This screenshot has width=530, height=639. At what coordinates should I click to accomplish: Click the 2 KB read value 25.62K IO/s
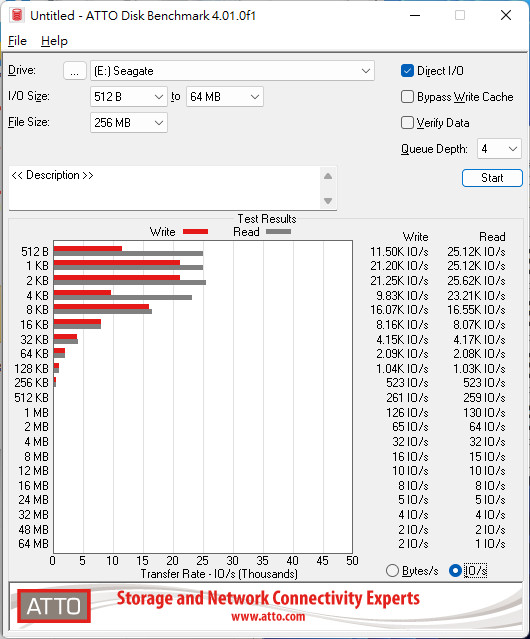476,281
